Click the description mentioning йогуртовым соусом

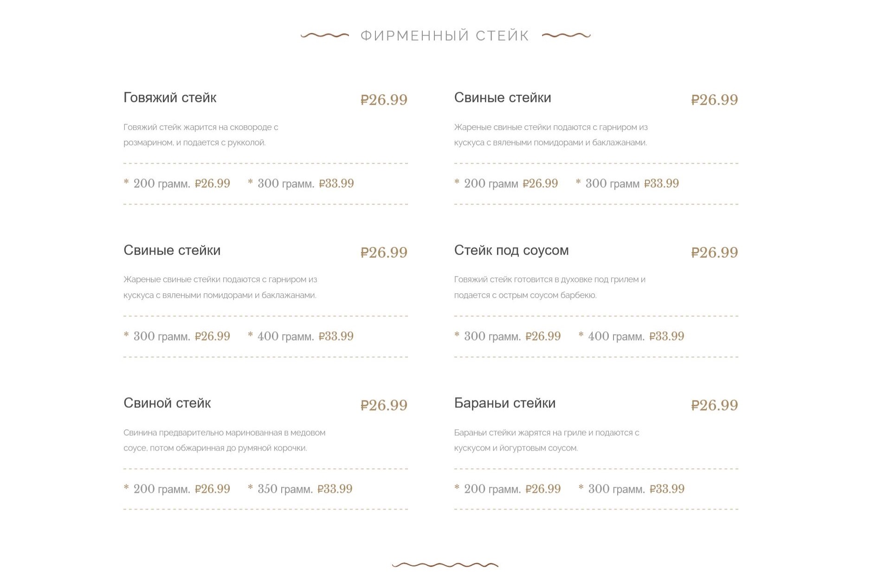tap(546, 440)
